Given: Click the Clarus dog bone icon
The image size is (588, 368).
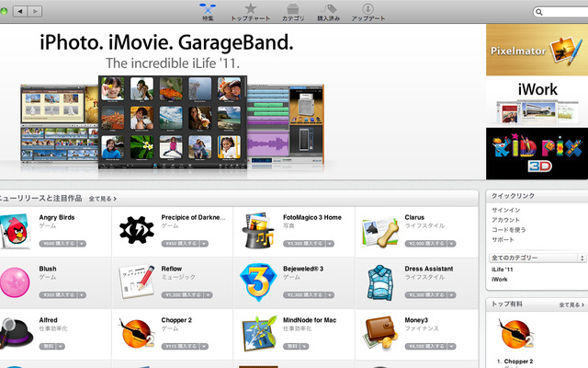Looking at the screenshot, I should click(380, 231).
